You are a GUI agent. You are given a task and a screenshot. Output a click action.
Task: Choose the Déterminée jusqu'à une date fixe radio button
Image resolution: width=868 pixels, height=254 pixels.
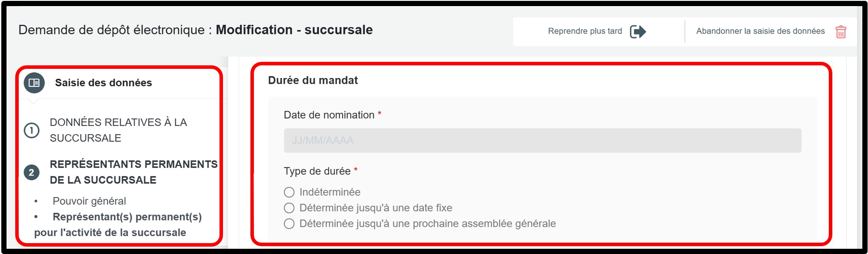pos(289,208)
